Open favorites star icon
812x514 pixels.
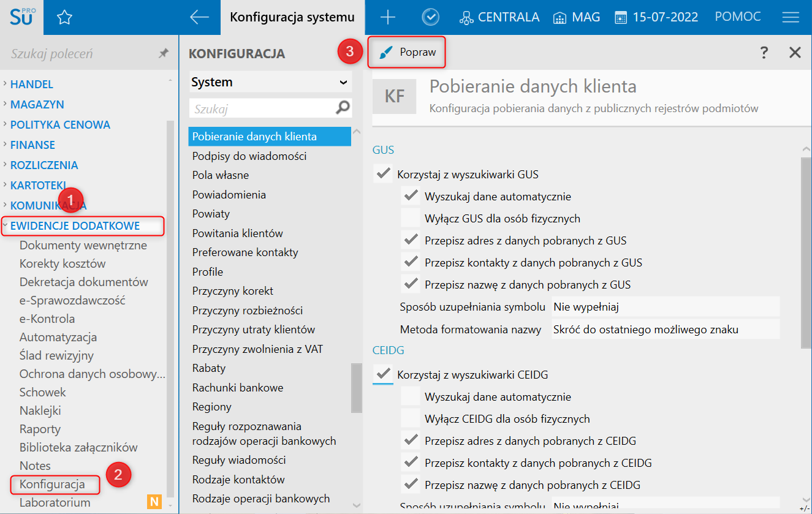click(x=64, y=17)
